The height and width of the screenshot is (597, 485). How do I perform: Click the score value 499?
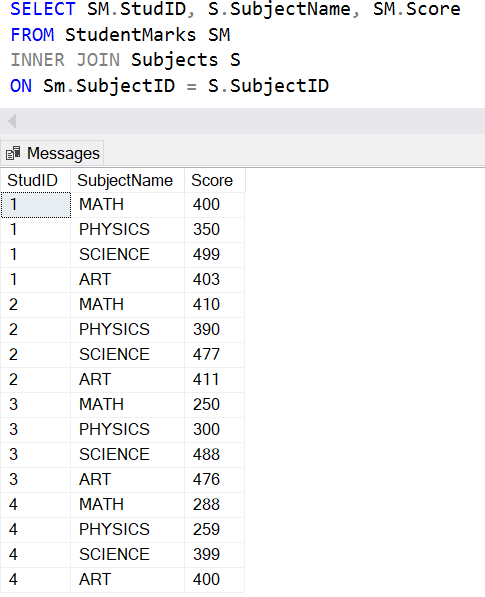coord(206,255)
